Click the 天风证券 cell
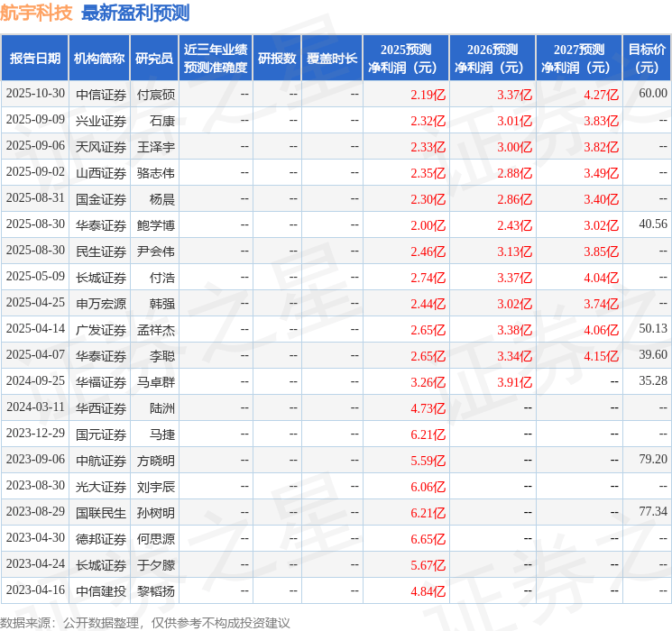Viewport: 672px width, 631px height. tap(101, 147)
